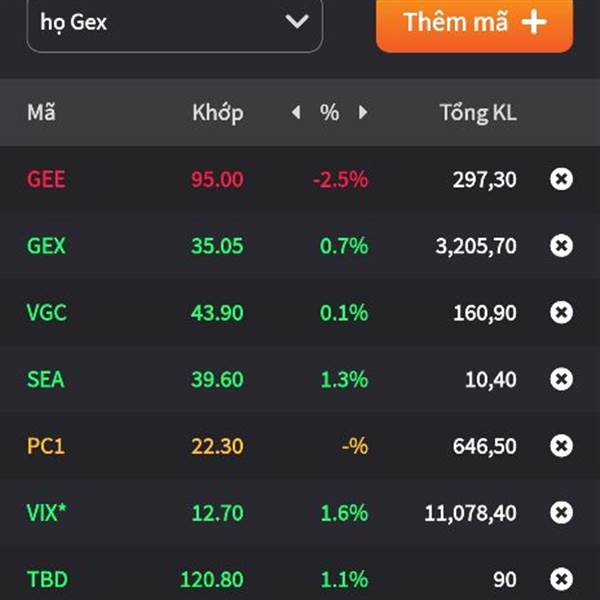Select the VIX* ticker row

click(300, 512)
